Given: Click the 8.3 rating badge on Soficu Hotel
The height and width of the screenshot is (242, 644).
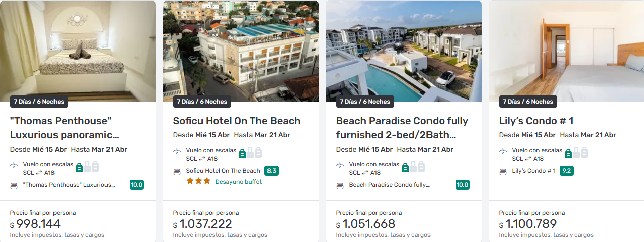Looking at the screenshot, I should pyautogui.click(x=272, y=171).
